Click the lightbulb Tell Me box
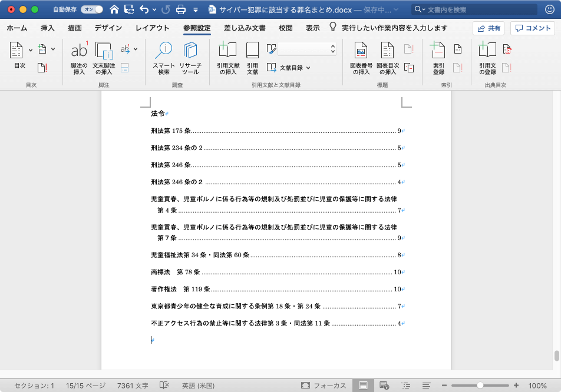The width and height of the screenshot is (561, 392). pos(388,28)
